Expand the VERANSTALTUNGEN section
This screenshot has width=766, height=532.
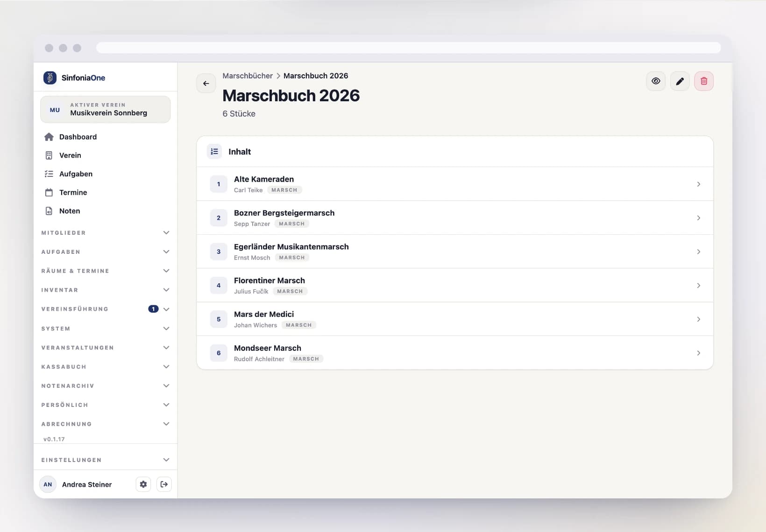(105, 348)
